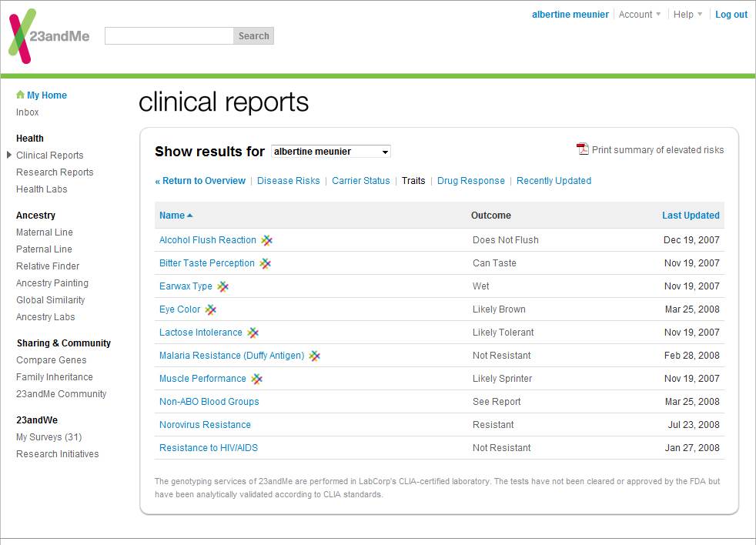Select the Traits tab
Image resolution: width=756 pixels, height=545 pixels.
(x=413, y=181)
